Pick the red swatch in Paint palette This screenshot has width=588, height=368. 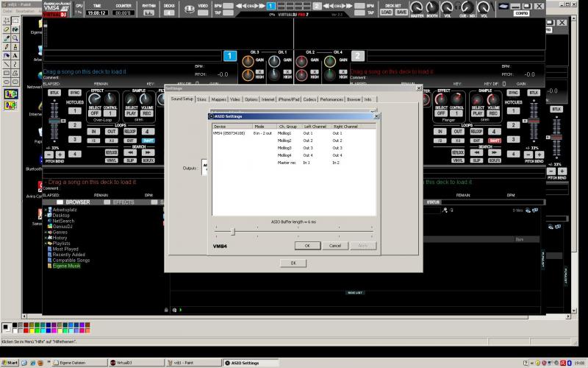tap(26, 330)
